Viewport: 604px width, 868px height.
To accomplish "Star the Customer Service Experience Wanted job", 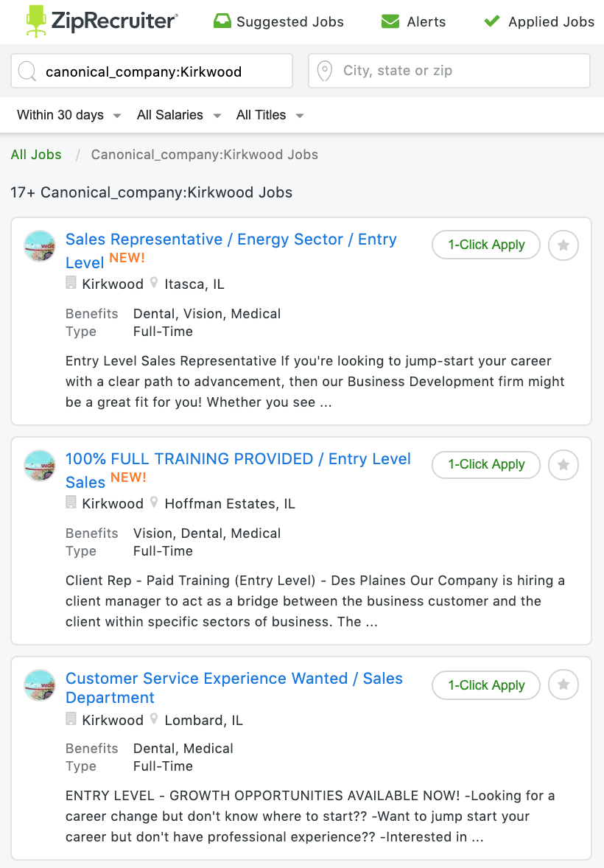I will coord(563,685).
